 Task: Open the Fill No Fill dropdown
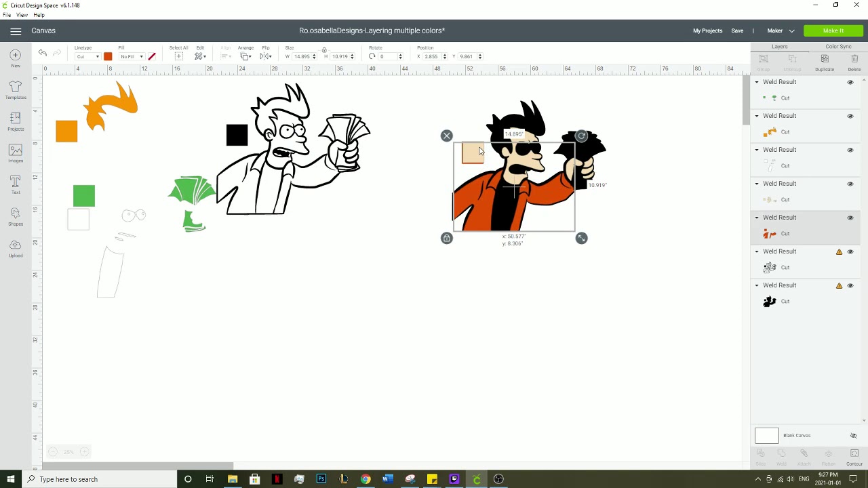pyautogui.click(x=132, y=57)
